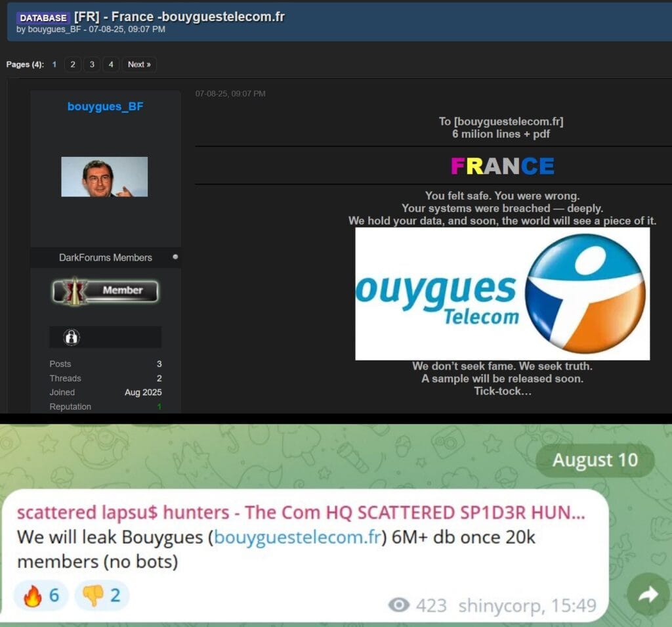Click the Next » pagination button
Screen dimensions: 672x627
(139, 64)
